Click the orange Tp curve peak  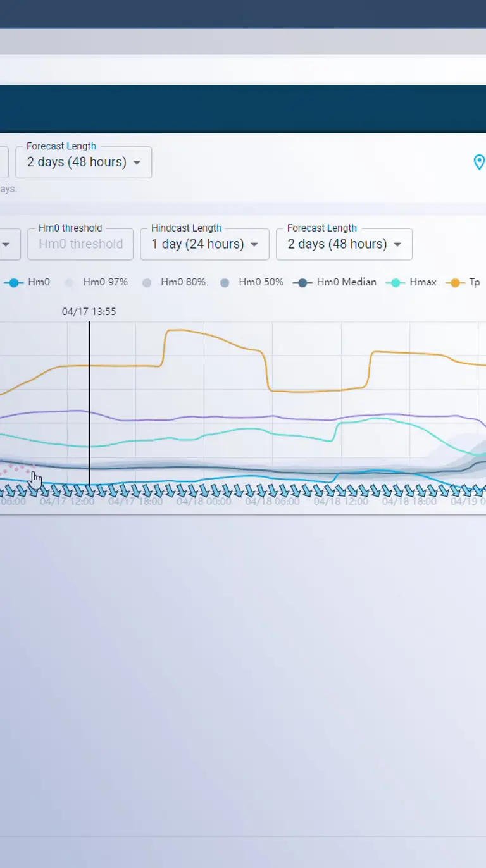180,330
